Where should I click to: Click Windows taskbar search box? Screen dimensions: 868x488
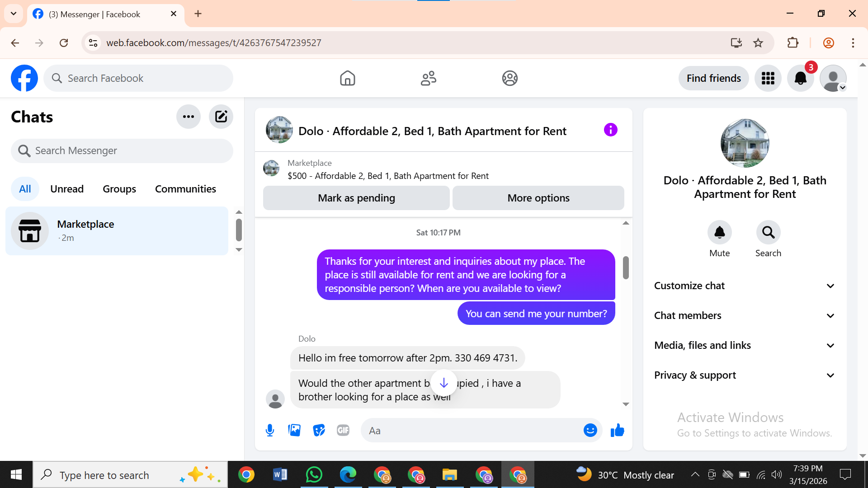point(130,475)
